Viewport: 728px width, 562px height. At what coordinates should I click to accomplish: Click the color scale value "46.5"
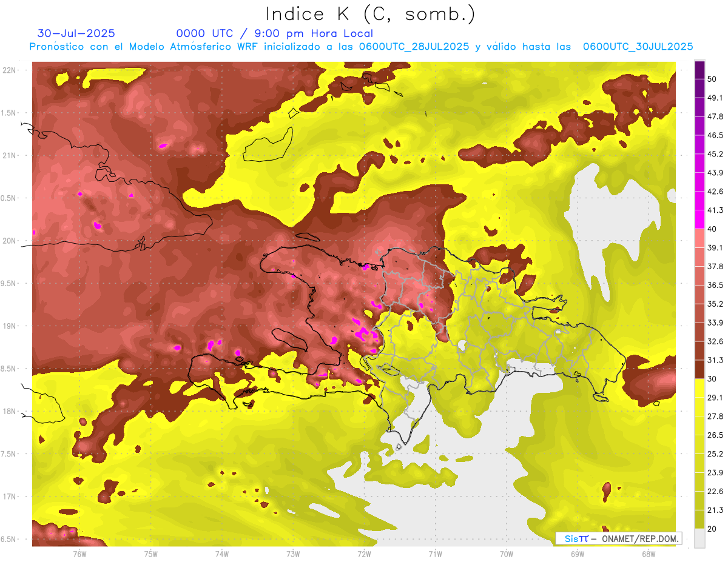(715, 135)
